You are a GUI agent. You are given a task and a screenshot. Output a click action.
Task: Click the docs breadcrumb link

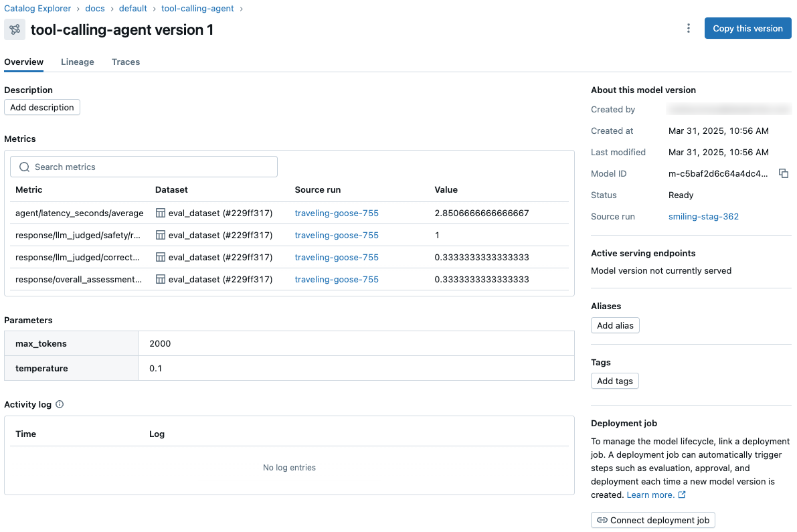95,8
